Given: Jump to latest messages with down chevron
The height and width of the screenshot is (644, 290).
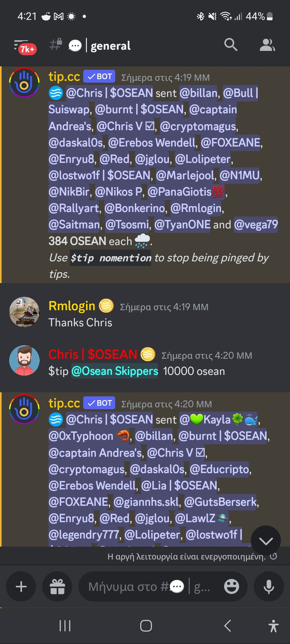Looking at the screenshot, I should [266, 541].
